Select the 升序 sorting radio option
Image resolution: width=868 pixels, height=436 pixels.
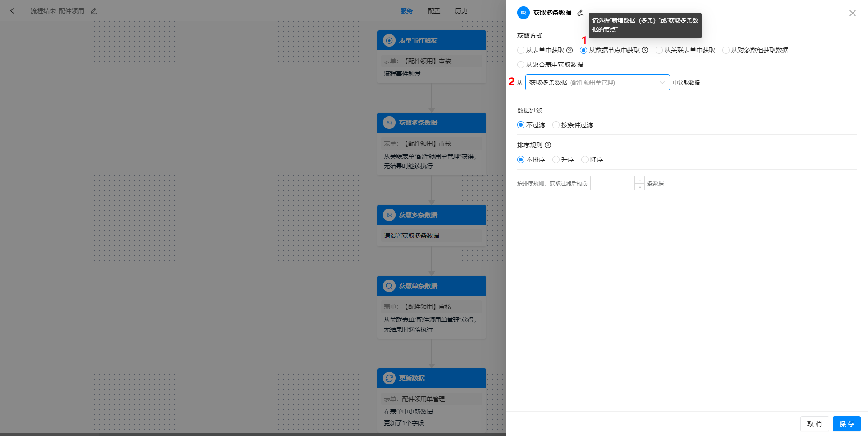point(556,159)
